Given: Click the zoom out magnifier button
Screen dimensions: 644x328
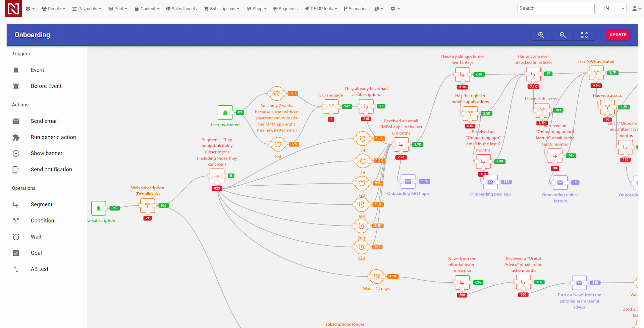Looking at the screenshot, I should pyautogui.click(x=562, y=35).
